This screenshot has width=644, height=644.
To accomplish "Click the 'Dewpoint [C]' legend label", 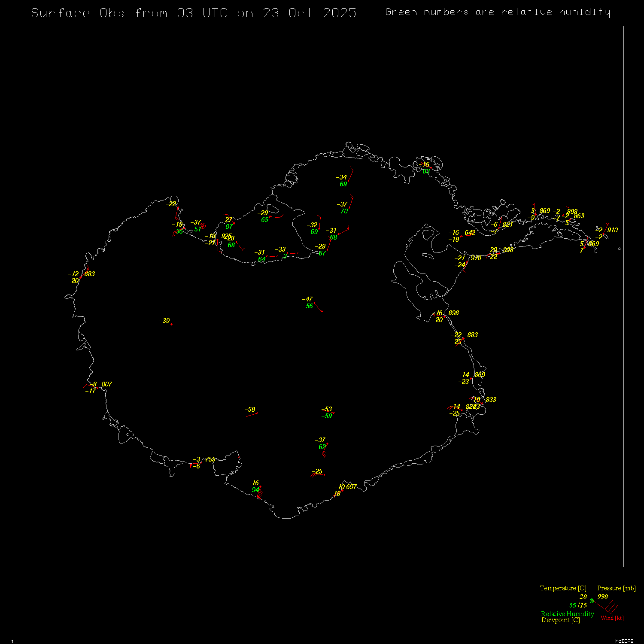I will (560, 620).
